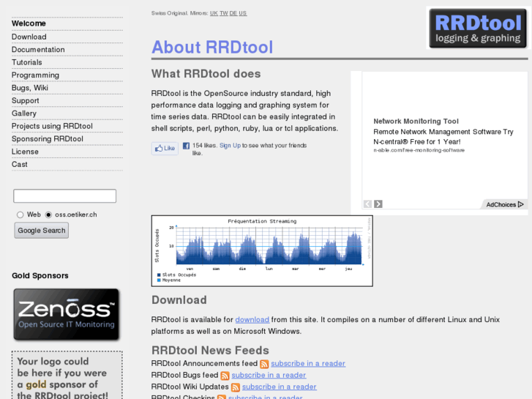Viewport: 532px width, 399px height.
Task: Open the Tutorials page
Action: 27,62
